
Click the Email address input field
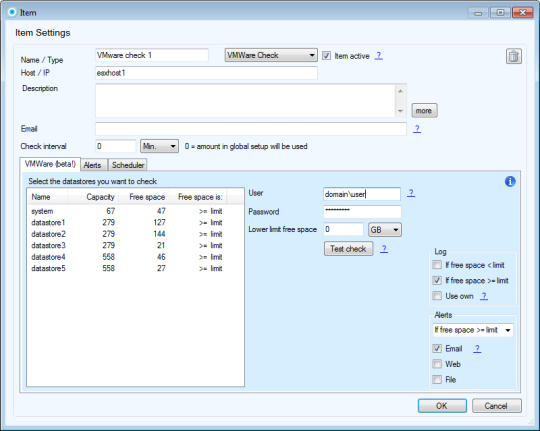tap(251, 129)
